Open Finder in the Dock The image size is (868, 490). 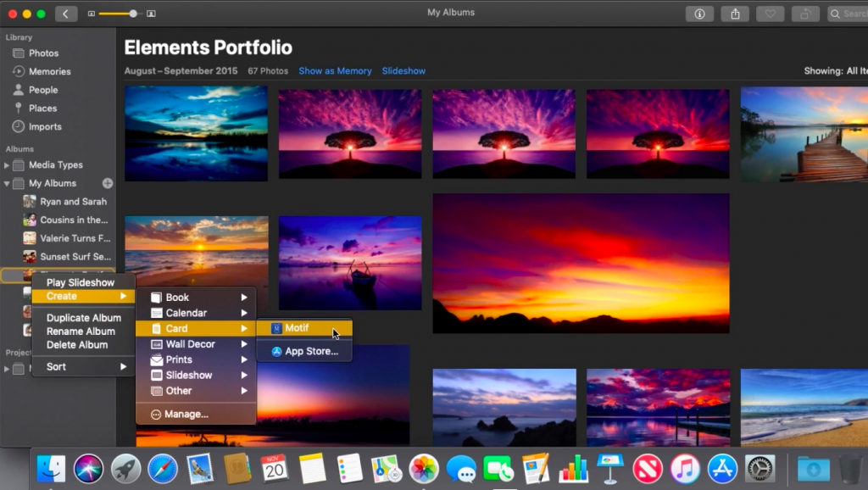[51, 469]
